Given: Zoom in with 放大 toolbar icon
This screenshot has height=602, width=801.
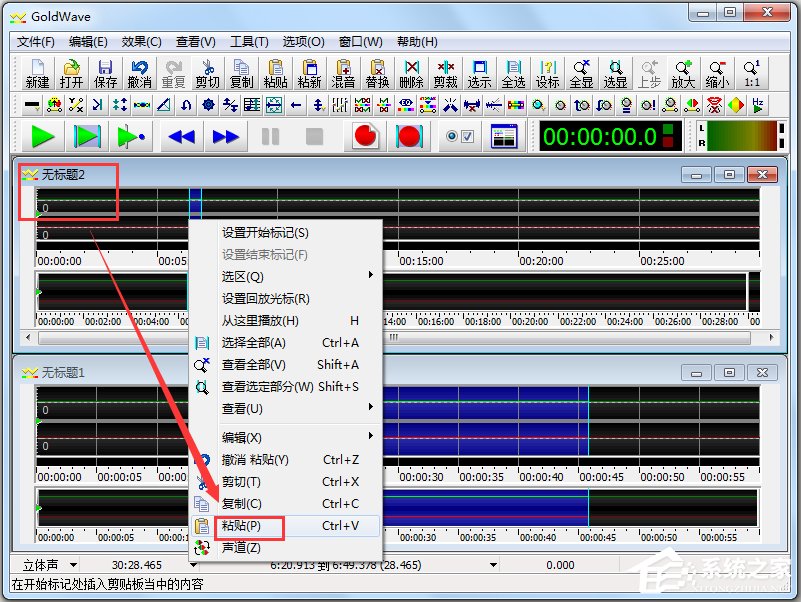Looking at the screenshot, I should (x=683, y=74).
